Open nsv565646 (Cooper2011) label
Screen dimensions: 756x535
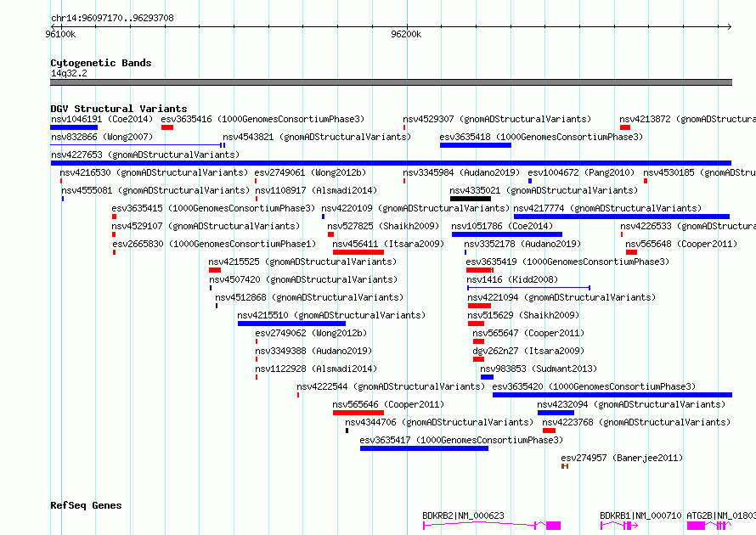coord(388,404)
